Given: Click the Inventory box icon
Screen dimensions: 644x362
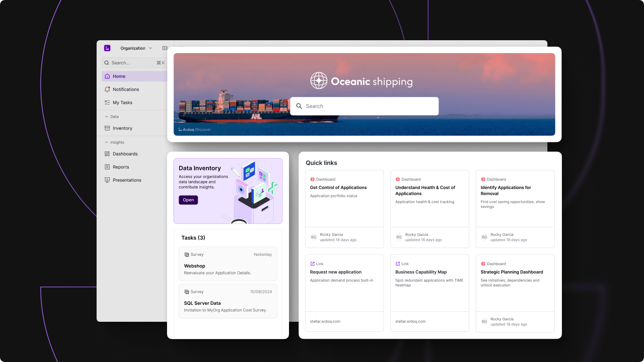Looking at the screenshot, I should click(107, 128).
